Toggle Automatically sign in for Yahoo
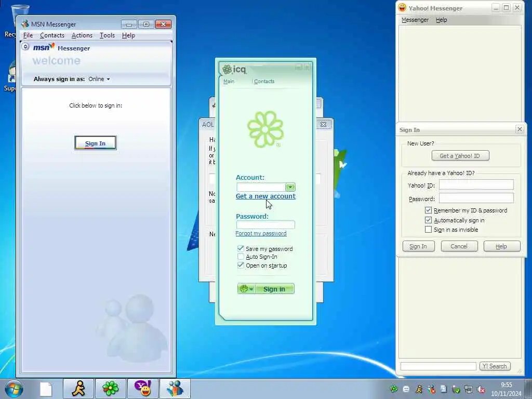The image size is (532, 399). click(428, 220)
